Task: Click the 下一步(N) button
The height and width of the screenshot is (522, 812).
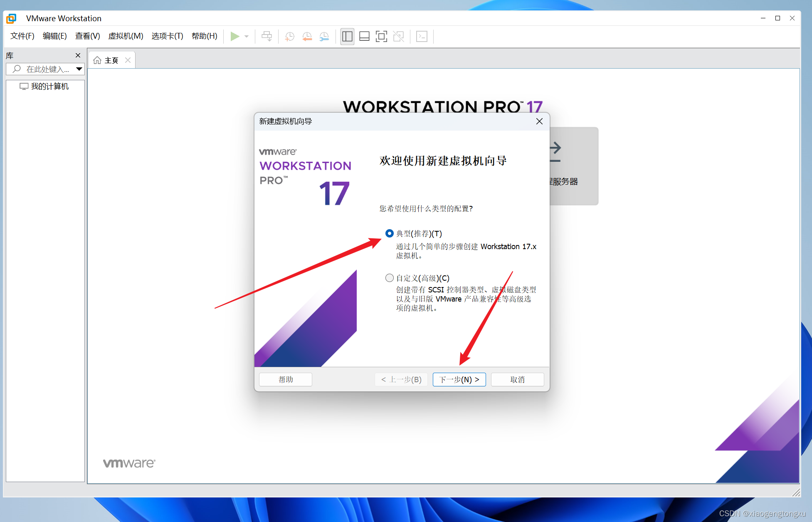Action: (459, 379)
